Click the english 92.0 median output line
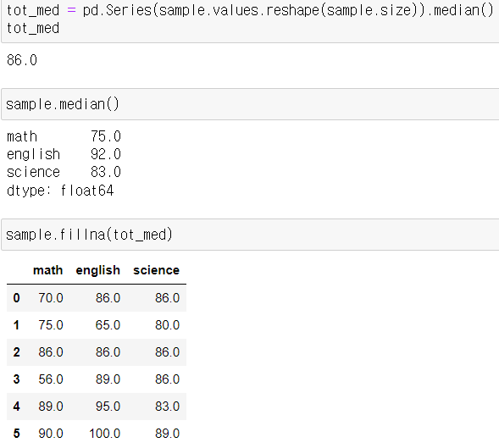499x448 pixels. pos(64,154)
